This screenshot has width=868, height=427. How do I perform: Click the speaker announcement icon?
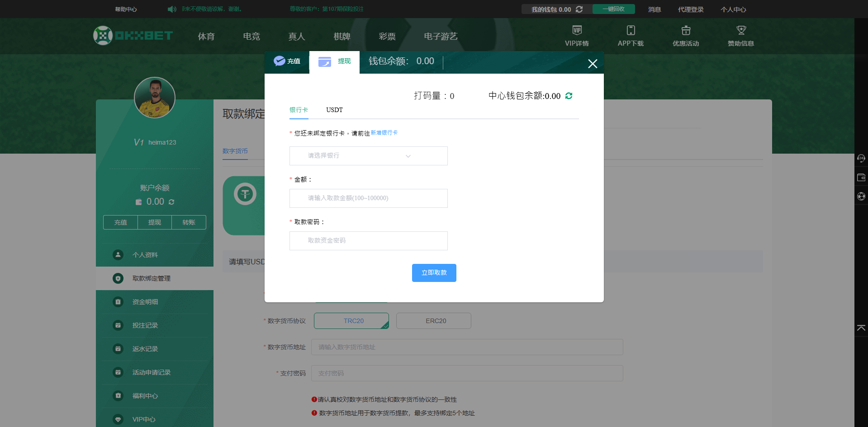point(172,9)
